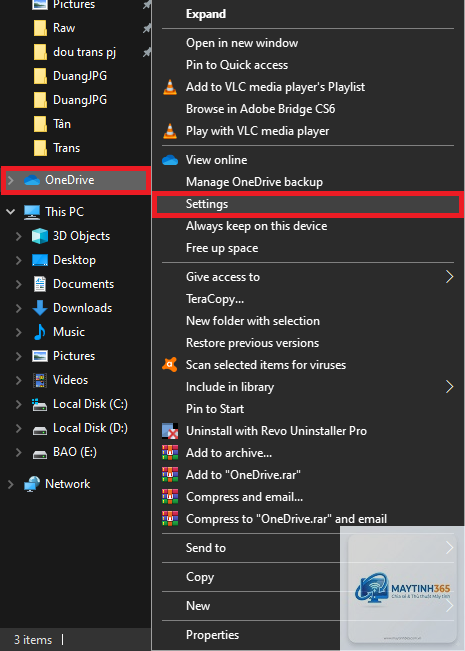Viewport: 465px width, 651px height.
Task: Click the Trans folder icon
Action: coord(40,148)
